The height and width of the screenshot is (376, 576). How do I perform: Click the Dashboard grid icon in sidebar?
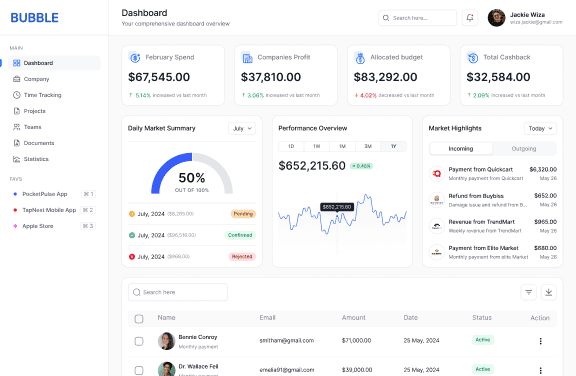[17, 63]
